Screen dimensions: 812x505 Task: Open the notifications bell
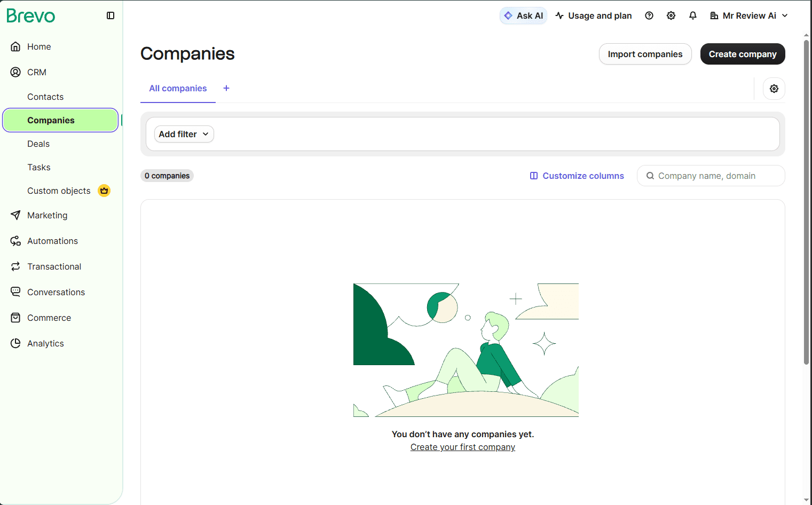coord(693,15)
